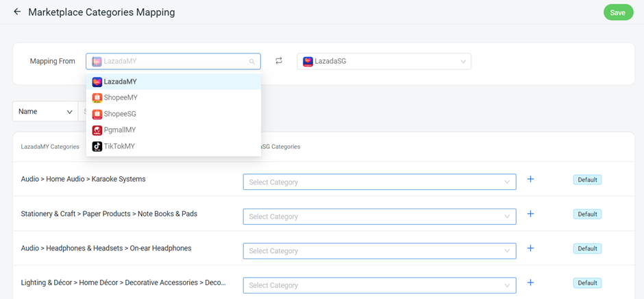This screenshot has width=644, height=299.
Task: Open Select Category for Lighting & Décor row
Action: 380,285
